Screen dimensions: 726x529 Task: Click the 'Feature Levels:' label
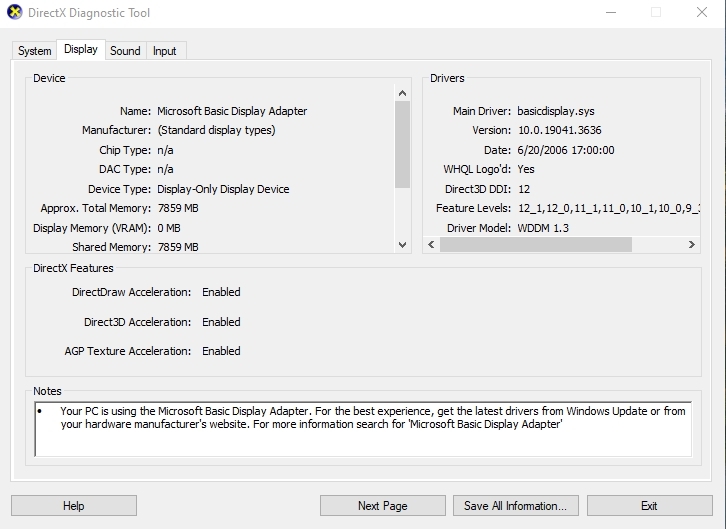[473, 208]
